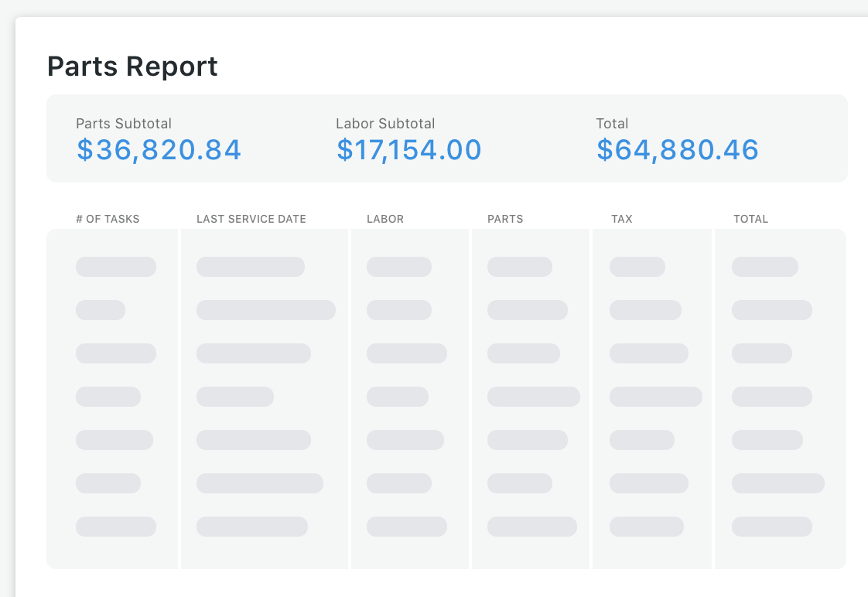This screenshot has width=868, height=597.
Task: Click the TAX column header
Action: 622,219
